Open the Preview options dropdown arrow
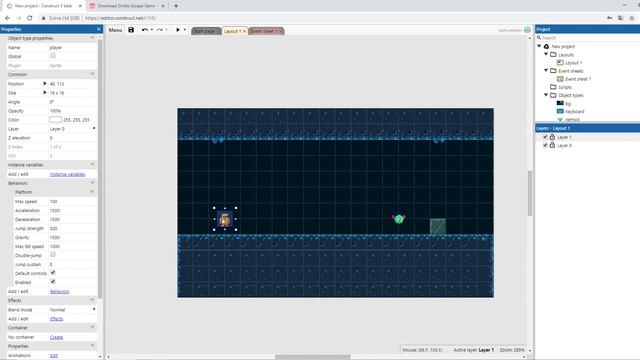Screen dimensions: 640x360 click(184, 30)
